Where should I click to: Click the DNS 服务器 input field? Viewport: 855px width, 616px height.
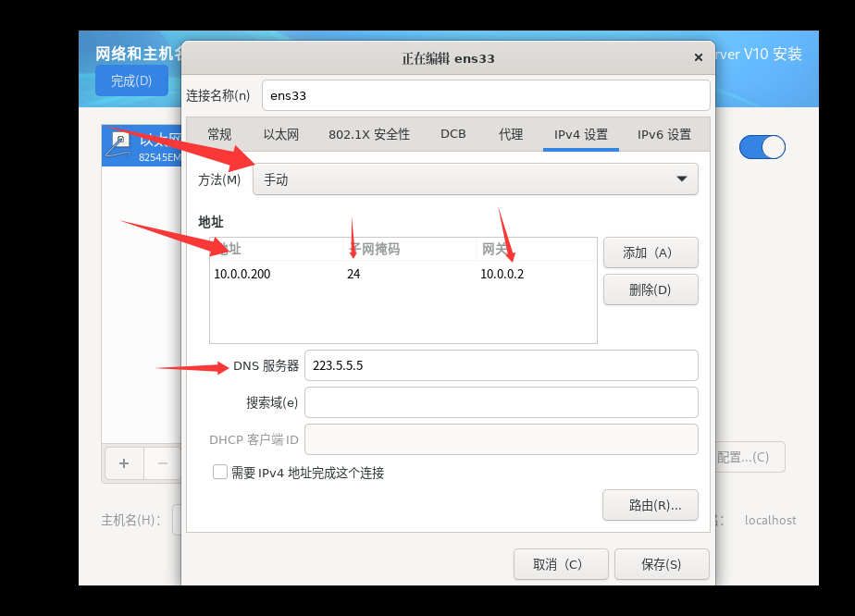point(502,365)
